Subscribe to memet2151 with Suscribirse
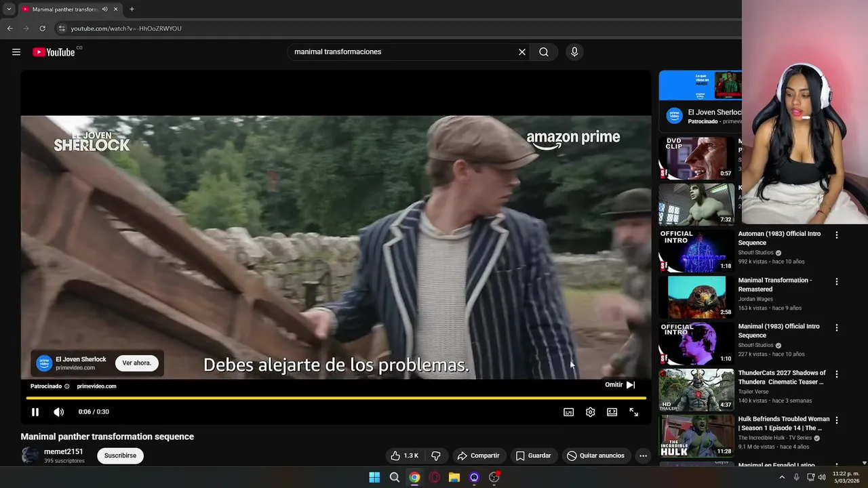 point(120,455)
